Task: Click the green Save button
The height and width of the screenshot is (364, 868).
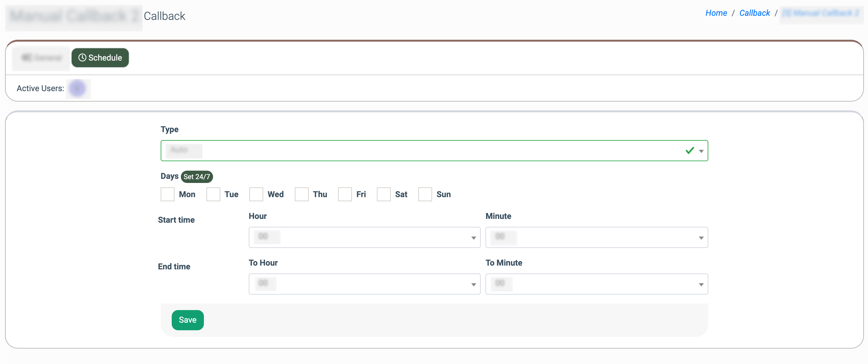Action: 187,320
